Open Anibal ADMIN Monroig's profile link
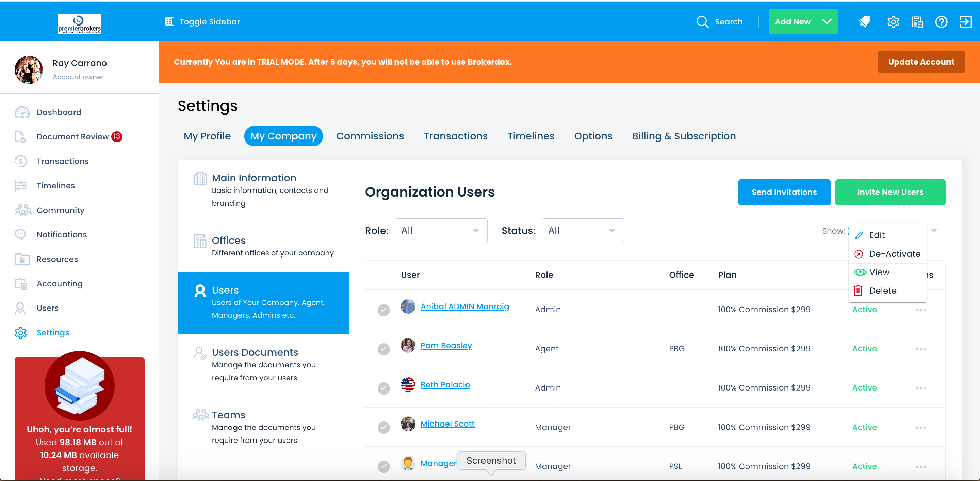The image size is (980, 481). pyautogui.click(x=464, y=306)
